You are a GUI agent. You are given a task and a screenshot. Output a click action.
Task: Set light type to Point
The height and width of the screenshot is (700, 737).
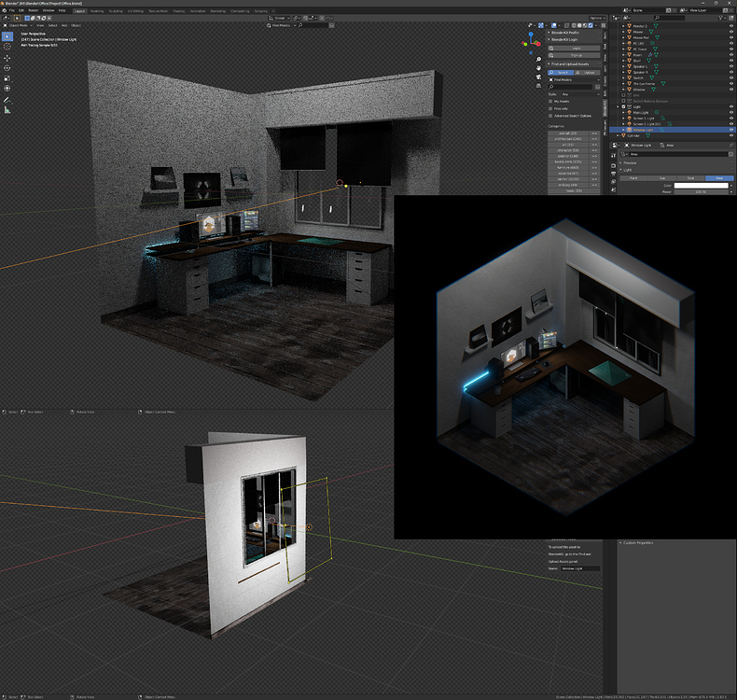(633, 178)
